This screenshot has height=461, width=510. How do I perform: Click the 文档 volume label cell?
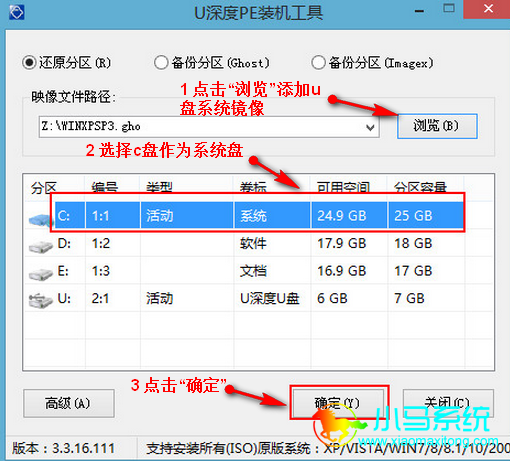click(253, 271)
